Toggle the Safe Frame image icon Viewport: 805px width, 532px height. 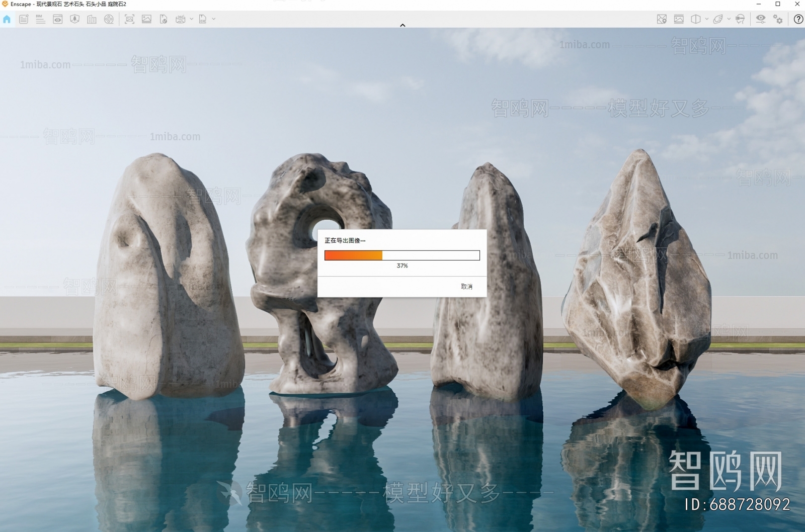coord(679,19)
